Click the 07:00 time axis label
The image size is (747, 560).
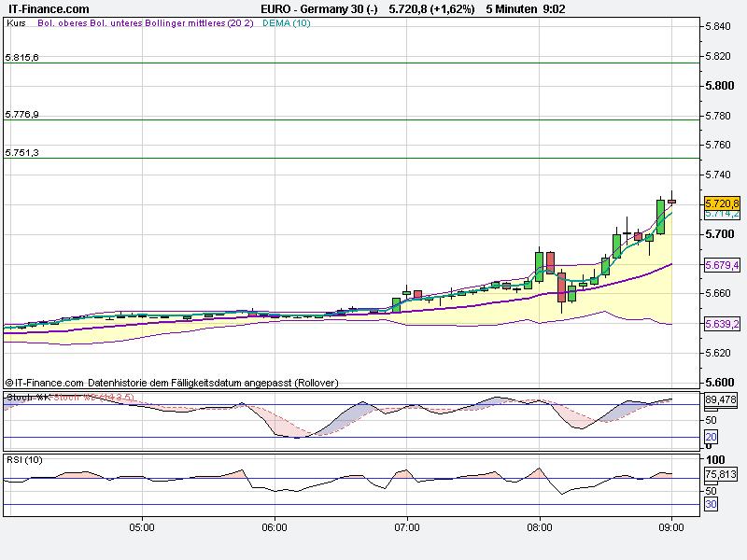407,527
